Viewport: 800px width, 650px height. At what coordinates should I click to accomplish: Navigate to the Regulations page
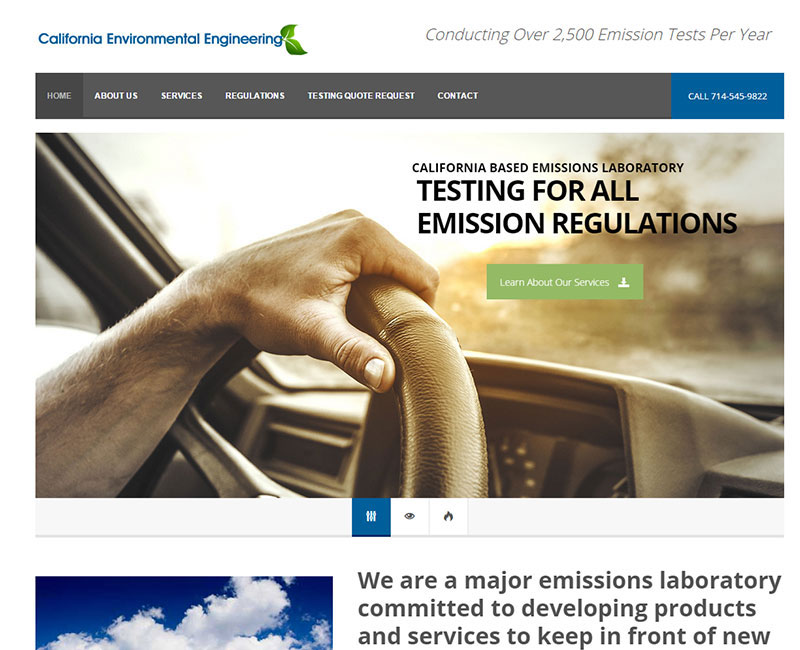click(254, 96)
